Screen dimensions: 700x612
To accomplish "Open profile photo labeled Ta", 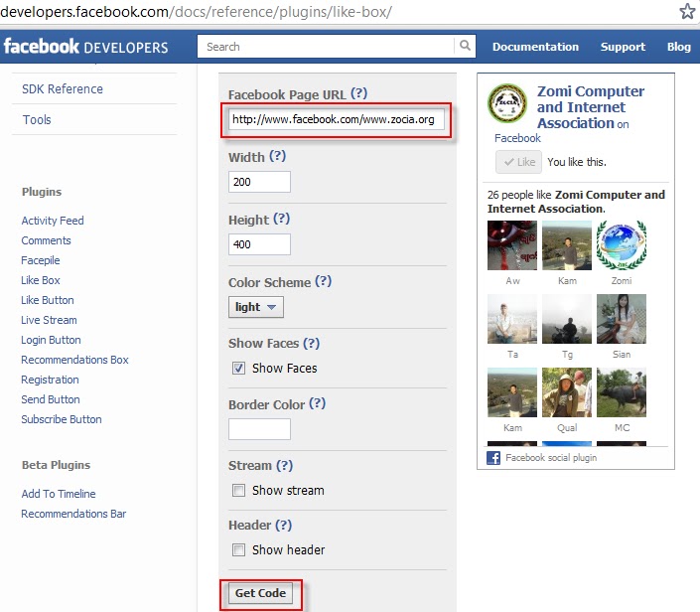I will click(x=512, y=319).
